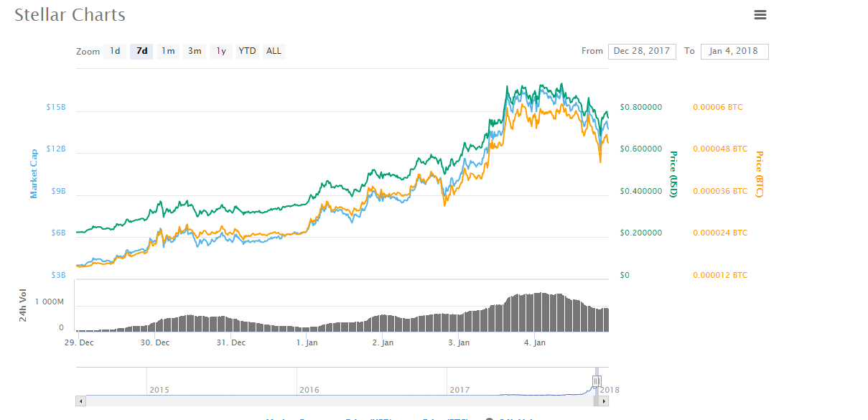Select the active 7d zoom button
Viewport: 868px width, 420px height.
pyautogui.click(x=141, y=51)
